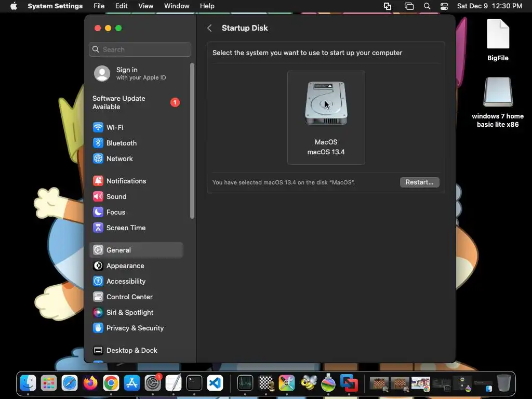Open Control Center in the menu bar
Screen dimensions: 532x399
coord(444,6)
